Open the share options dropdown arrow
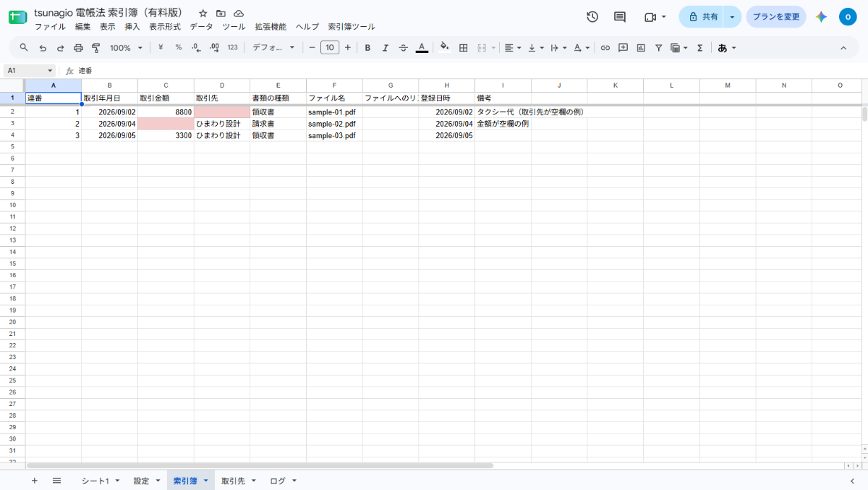 tap(733, 17)
